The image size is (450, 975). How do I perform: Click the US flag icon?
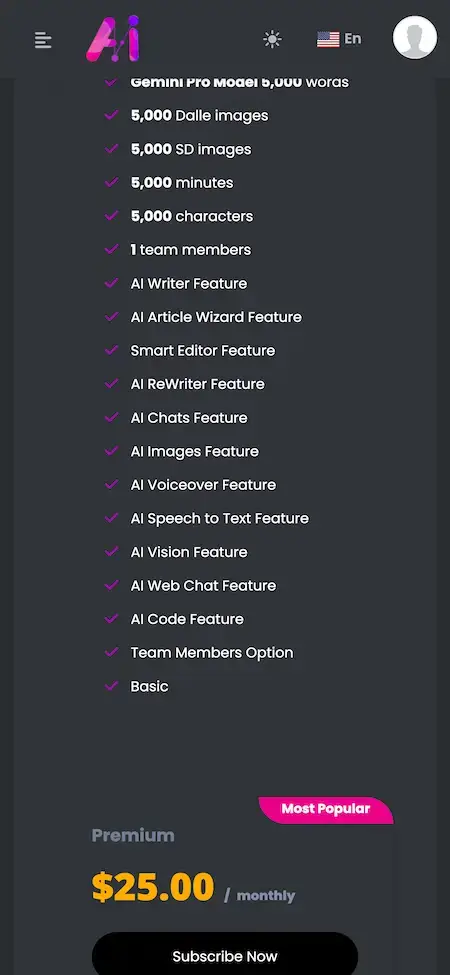coord(328,39)
